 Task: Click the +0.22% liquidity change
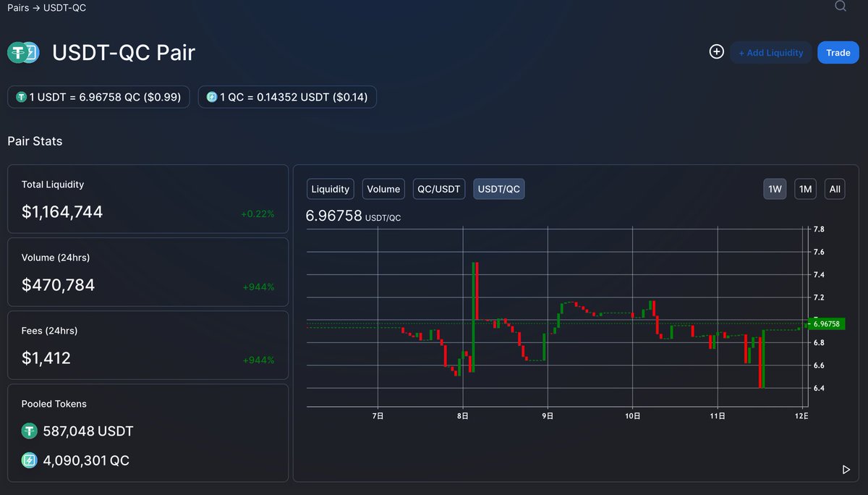click(258, 213)
